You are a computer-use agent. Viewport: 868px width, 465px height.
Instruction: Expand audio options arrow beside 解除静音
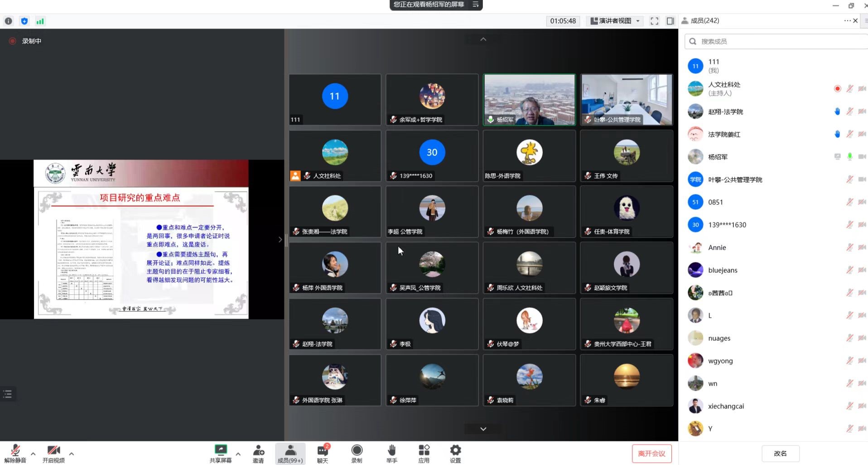coord(33,453)
